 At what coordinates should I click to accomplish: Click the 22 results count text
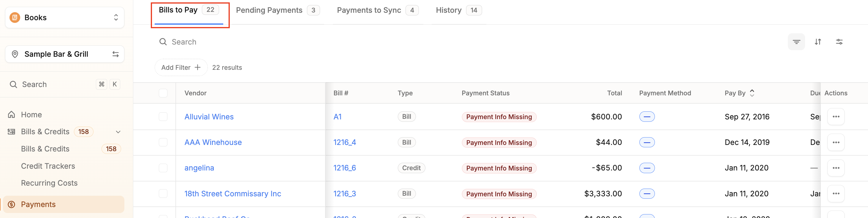point(227,67)
